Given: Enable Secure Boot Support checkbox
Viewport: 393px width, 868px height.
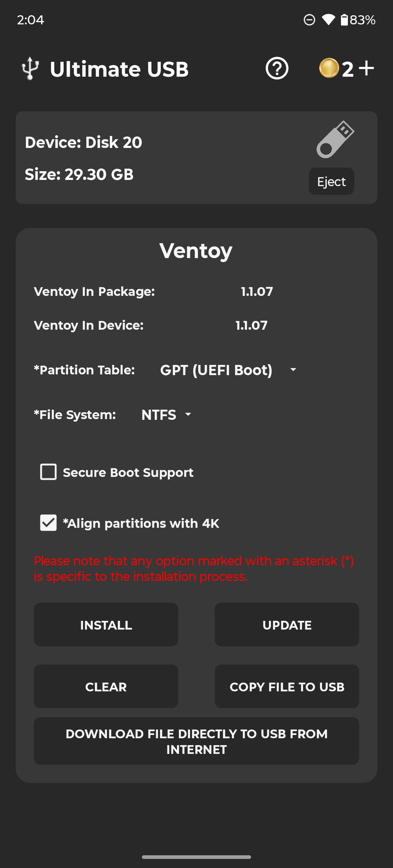Looking at the screenshot, I should [48, 472].
